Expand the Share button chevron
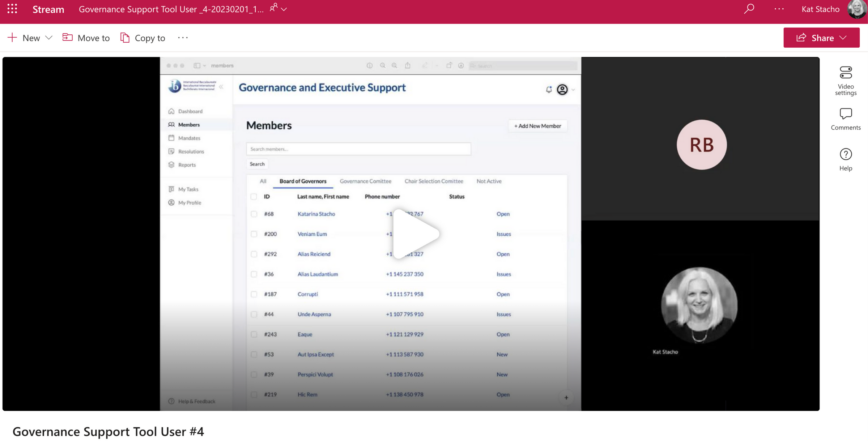The height and width of the screenshot is (441, 868). [843, 38]
